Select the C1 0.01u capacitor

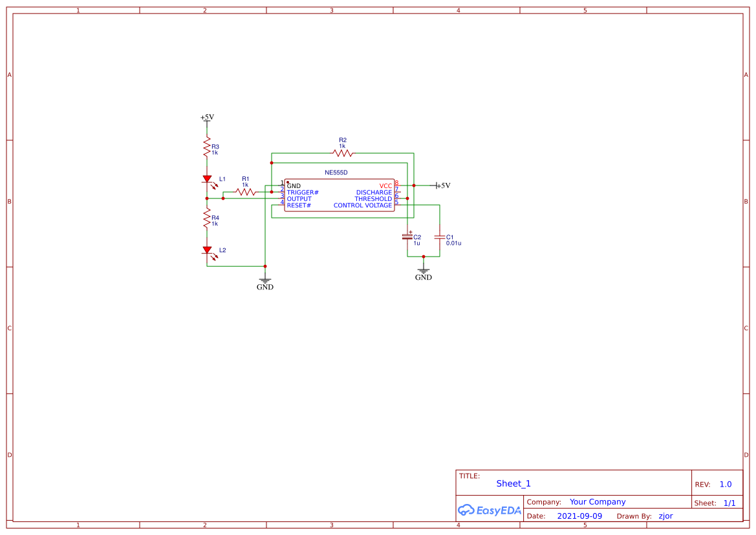click(x=439, y=237)
